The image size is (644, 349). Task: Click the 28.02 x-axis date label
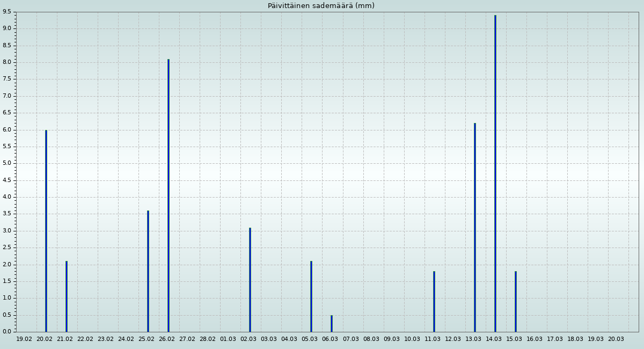208,339
